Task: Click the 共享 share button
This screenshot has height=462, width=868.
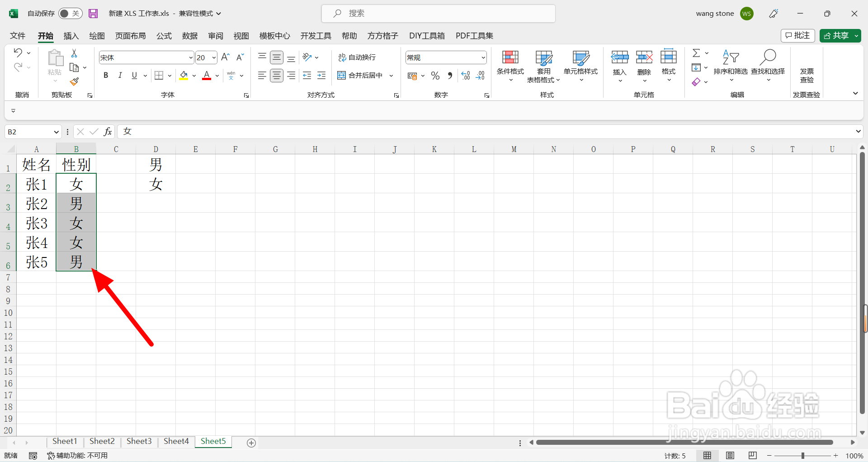Action: pyautogui.click(x=836, y=36)
